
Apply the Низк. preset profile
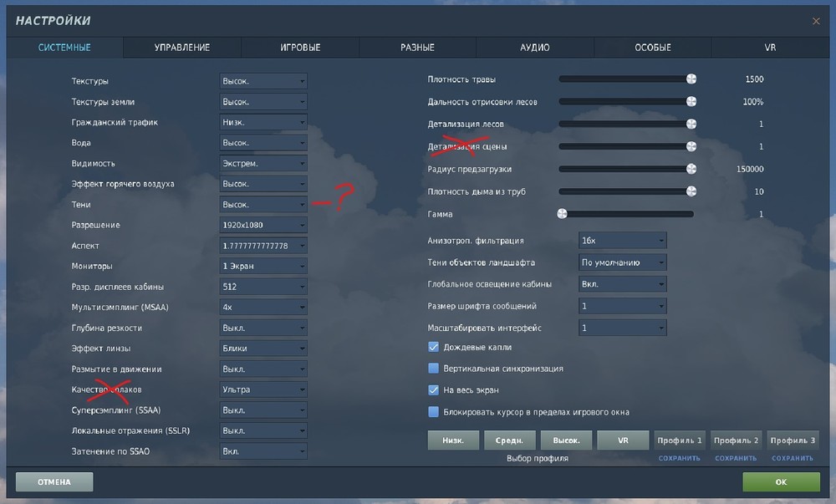click(453, 440)
